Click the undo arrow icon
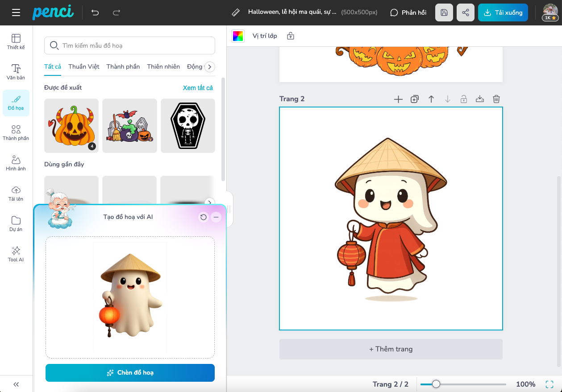This screenshot has width=562, height=392. tap(95, 12)
